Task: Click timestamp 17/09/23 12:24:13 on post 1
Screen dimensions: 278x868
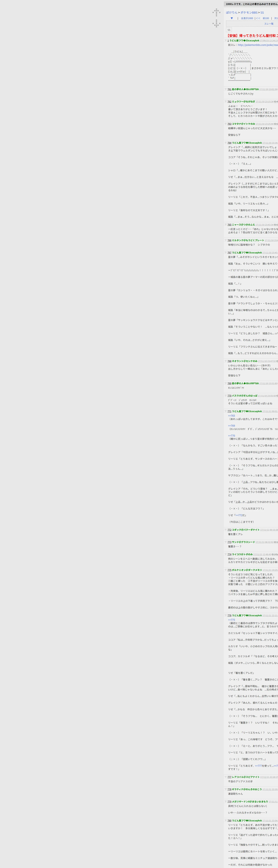Action: pyautogui.click(x=269, y=41)
